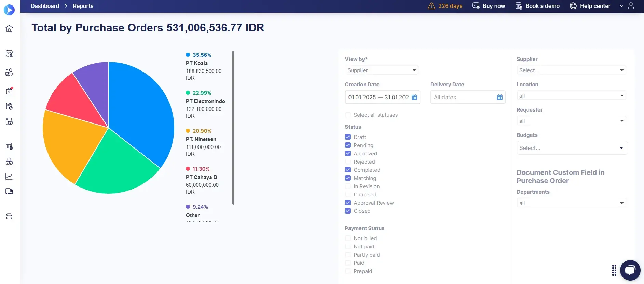Uncheck the Draft status checkbox
This screenshot has width=644, height=284.
tap(348, 137)
